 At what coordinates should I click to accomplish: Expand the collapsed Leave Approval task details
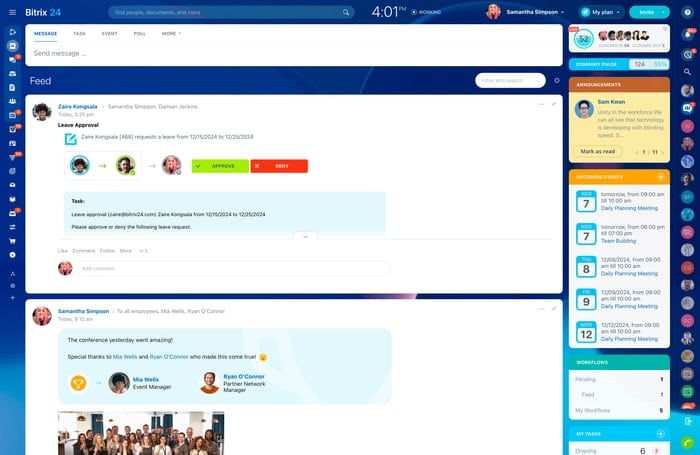click(304, 236)
